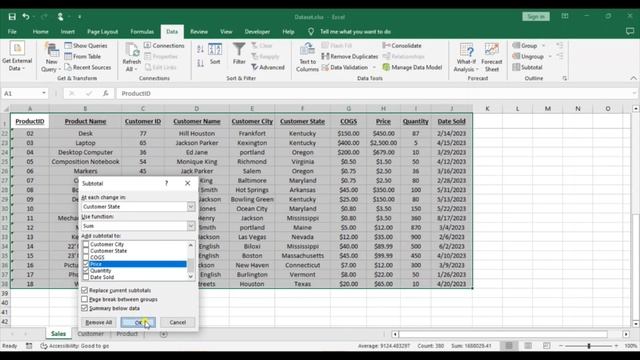
Task: Expand the Name Box dropdown
Action: [x=44, y=93]
